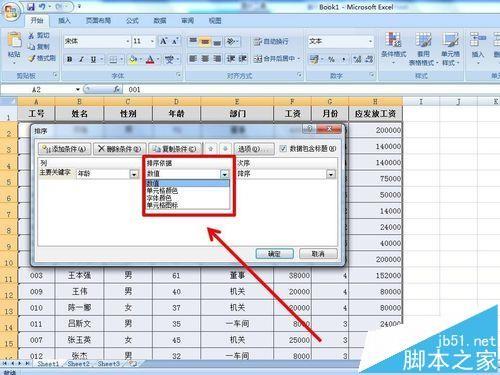Open the Name Box dropdown arrow
This screenshot has width=500, height=375.
click(78, 89)
